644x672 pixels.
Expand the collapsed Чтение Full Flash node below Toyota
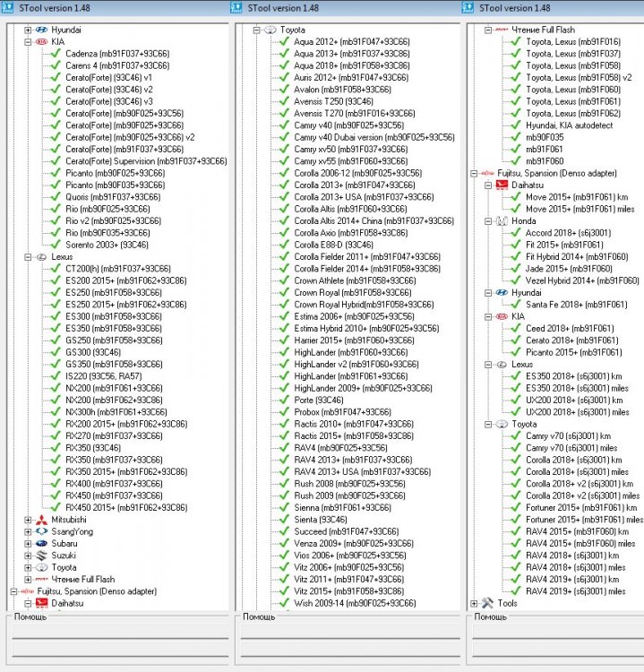click(28, 580)
